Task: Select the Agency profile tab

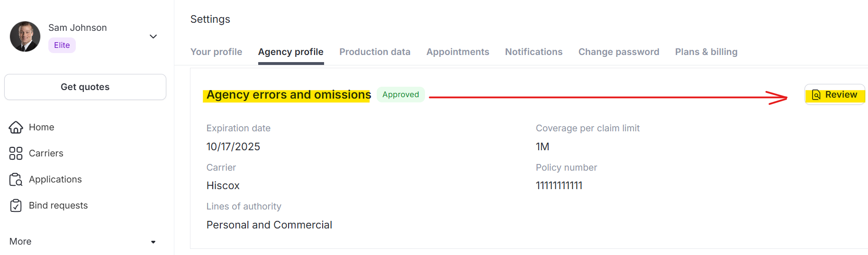Action: pyautogui.click(x=290, y=52)
